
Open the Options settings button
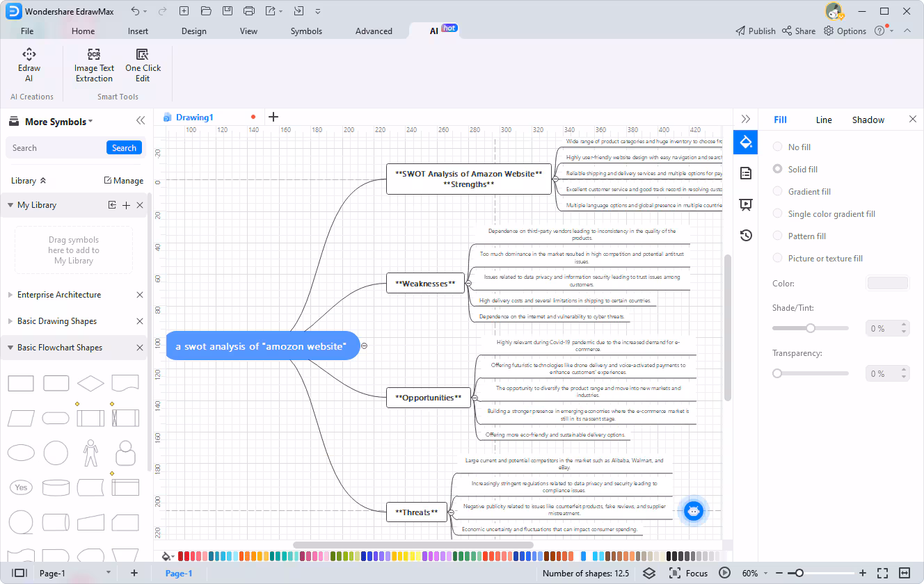(845, 31)
